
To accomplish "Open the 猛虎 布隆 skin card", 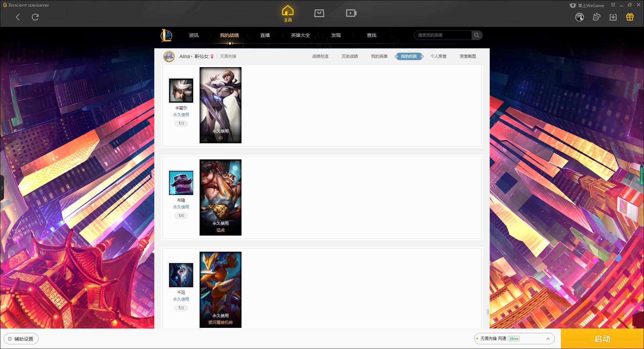I will (220, 197).
